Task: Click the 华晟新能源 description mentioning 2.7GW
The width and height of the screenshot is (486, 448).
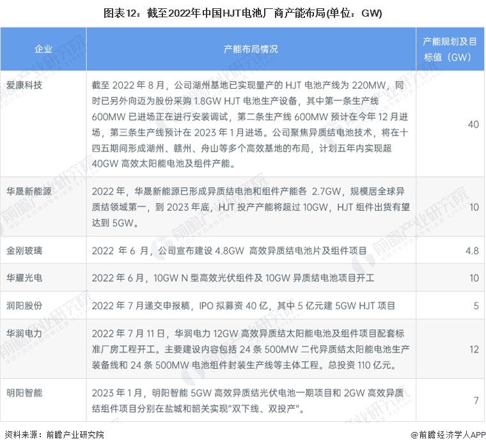Action: pyautogui.click(x=251, y=207)
